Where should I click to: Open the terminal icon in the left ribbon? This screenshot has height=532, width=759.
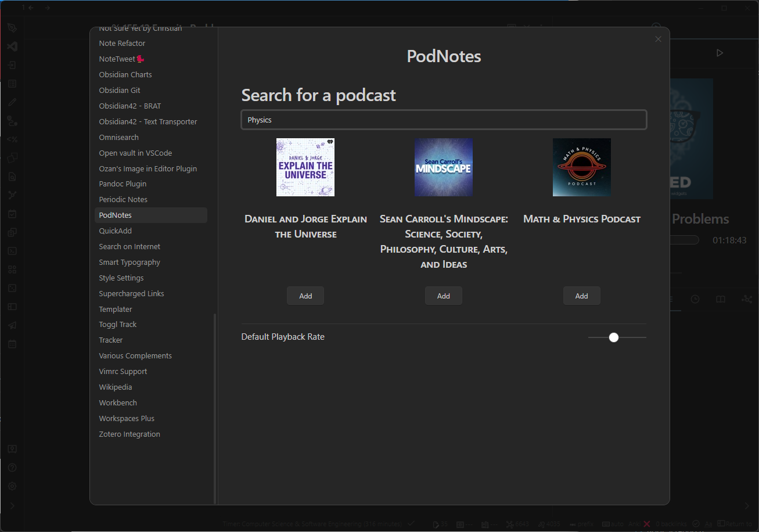click(x=12, y=250)
